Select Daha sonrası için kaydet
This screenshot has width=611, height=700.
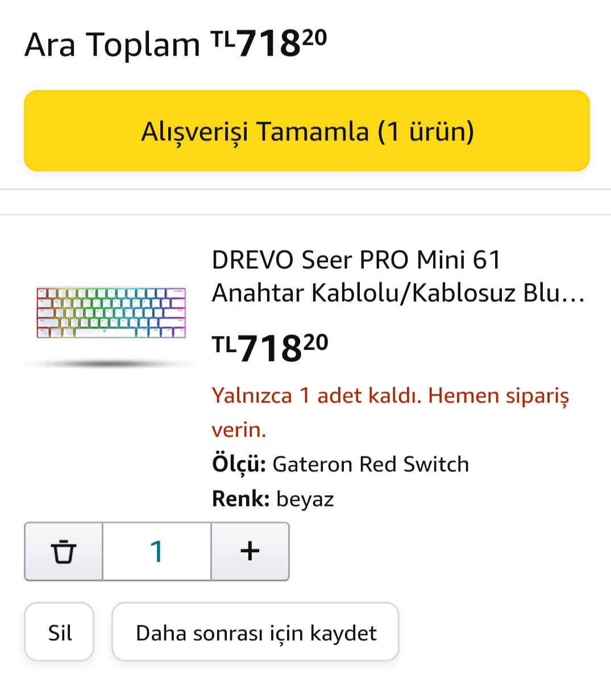(x=255, y=632)
